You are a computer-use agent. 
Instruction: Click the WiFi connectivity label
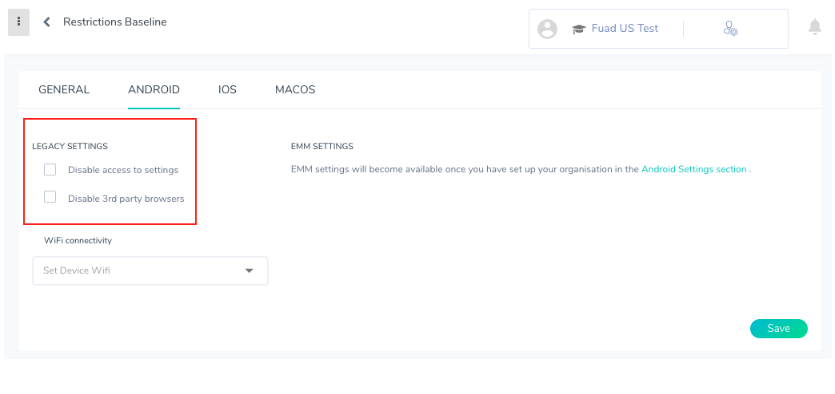coord(78,241)
